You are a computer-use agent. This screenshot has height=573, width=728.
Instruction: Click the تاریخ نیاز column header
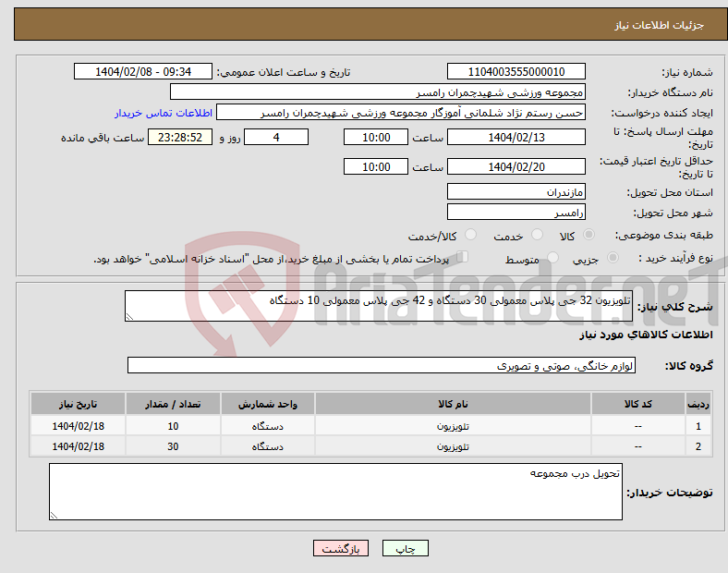pyautogui.click(x=78, y=404)
